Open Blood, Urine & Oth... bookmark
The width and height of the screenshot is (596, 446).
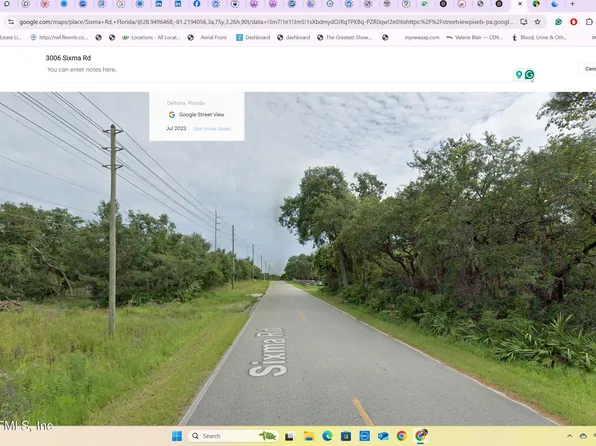click(x=539, y=37)
